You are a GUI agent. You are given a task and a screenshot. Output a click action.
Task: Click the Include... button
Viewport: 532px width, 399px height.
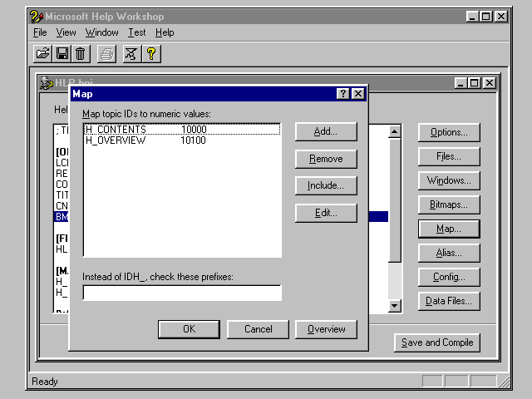click(326, 185)
